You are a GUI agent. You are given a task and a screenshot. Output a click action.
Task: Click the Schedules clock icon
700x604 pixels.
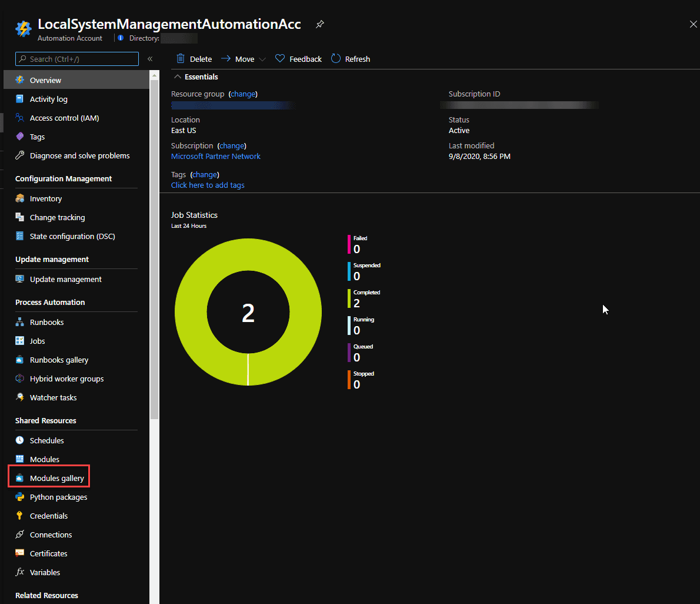pos(19,440)
